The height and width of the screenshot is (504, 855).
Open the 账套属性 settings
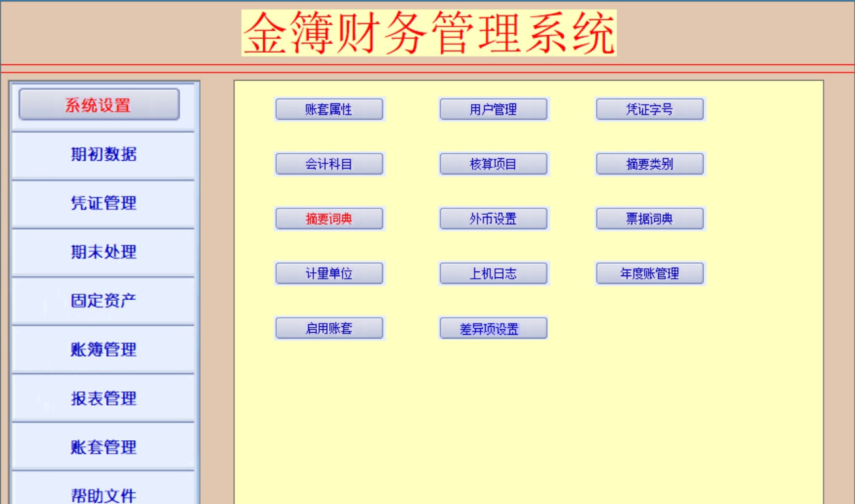[329, 109]
